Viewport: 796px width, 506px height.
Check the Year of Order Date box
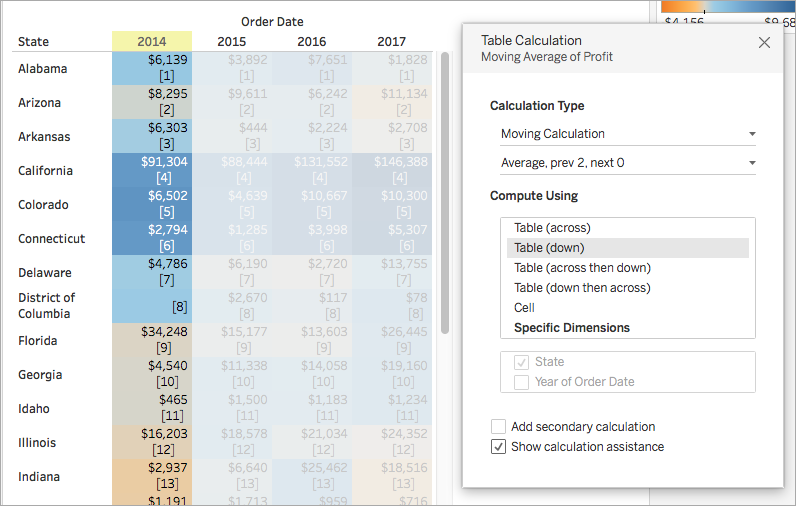521,382
